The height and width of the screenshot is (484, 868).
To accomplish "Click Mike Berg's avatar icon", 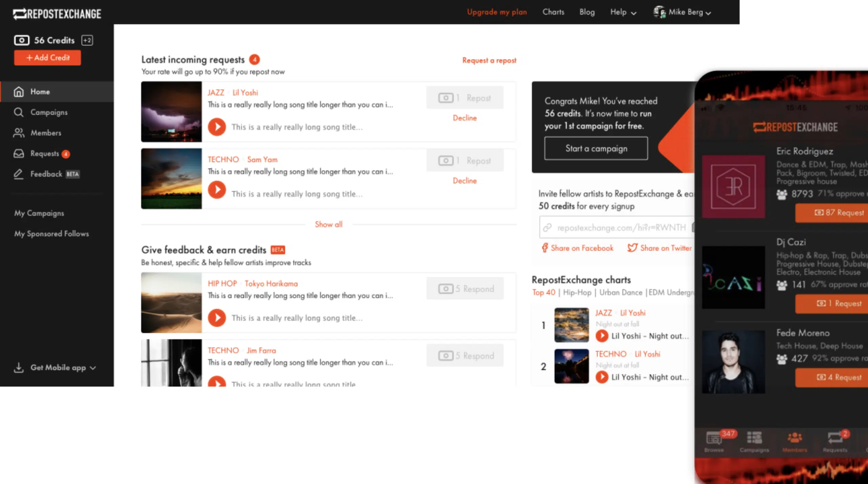I will pyautogui.click(x=659, y=12).
